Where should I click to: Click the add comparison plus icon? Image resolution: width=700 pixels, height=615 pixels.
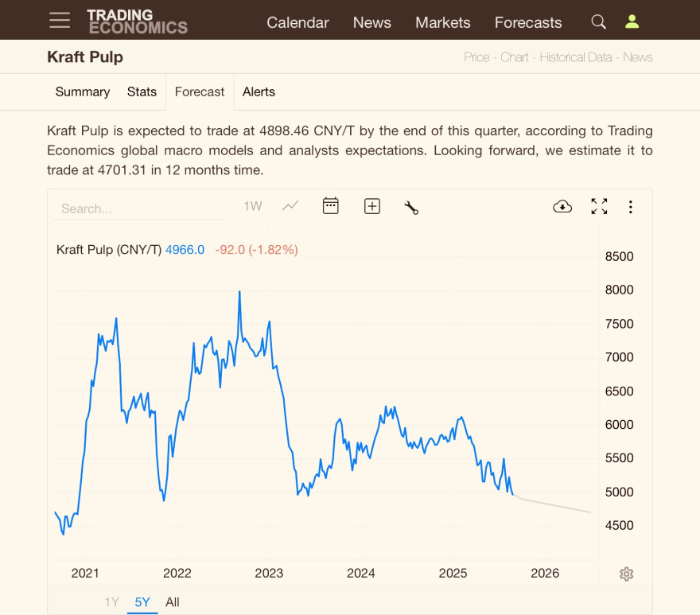pos(372,206)
